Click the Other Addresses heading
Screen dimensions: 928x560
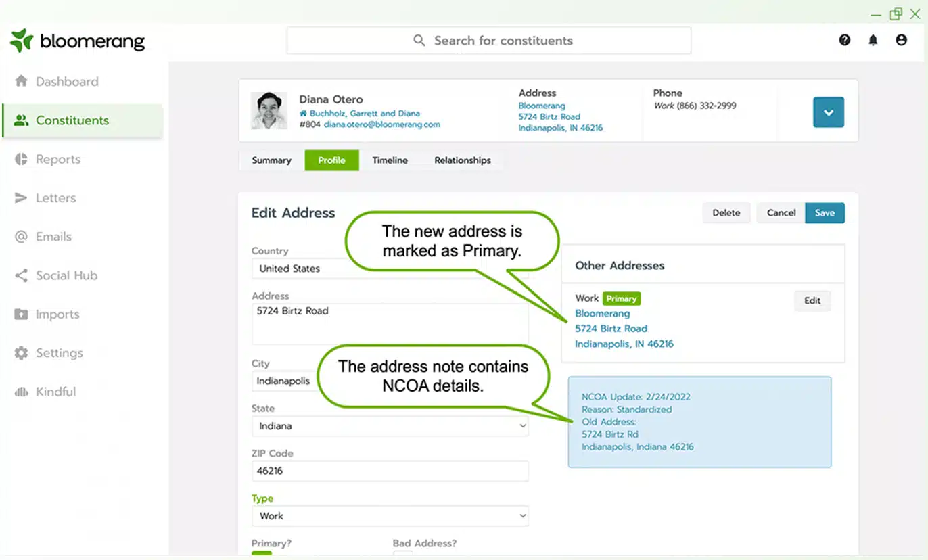(x=620, y=266)
